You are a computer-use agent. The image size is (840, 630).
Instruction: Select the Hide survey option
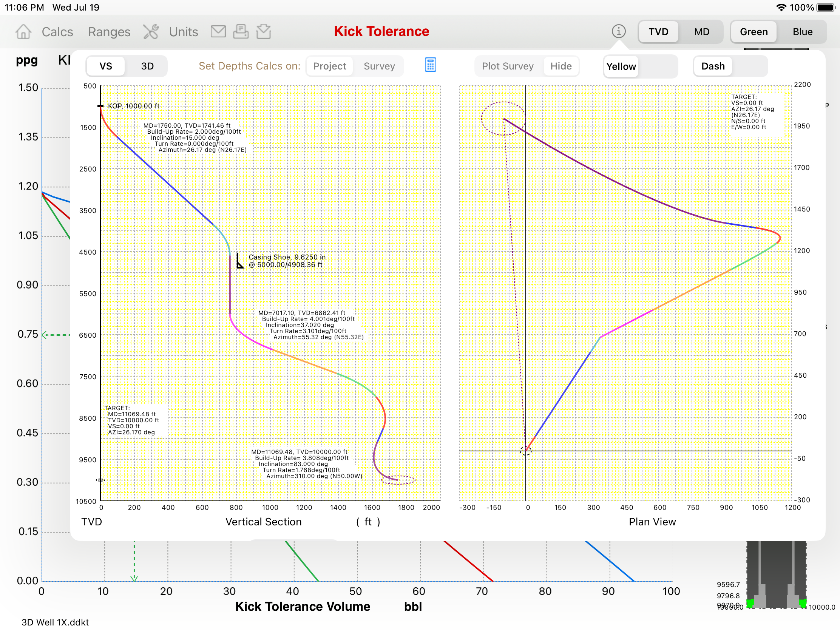[561, 66]
